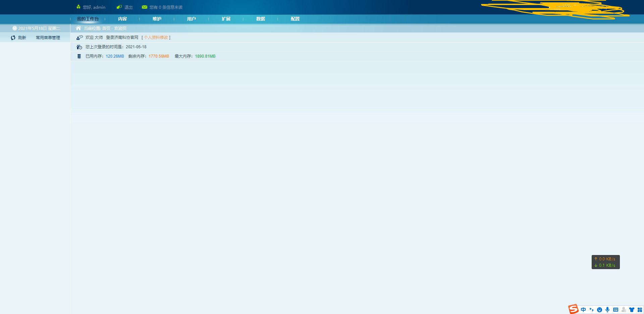Open the Sogou skin shirt icon
Viewport: 644px width, 314px height.
632,310
